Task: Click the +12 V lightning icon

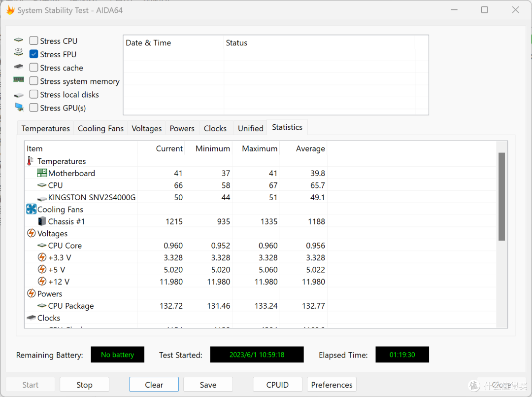Action: click(x=42, y=282)
